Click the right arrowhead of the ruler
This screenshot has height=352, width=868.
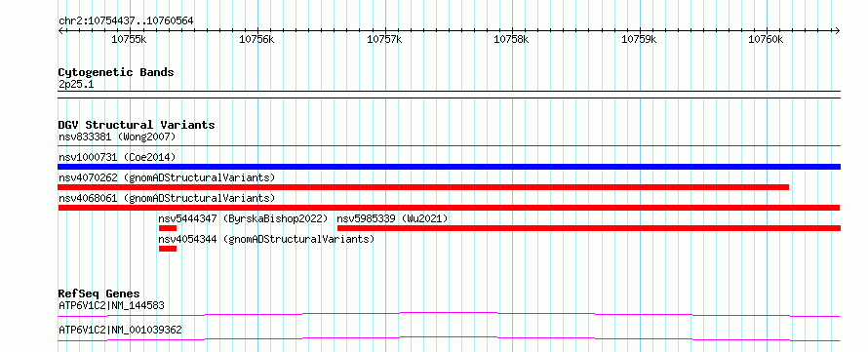coord(837,30)
